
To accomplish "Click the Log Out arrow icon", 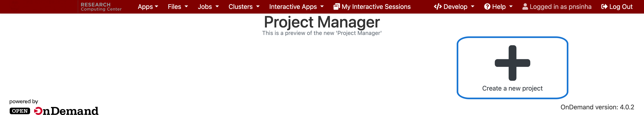I will click(x=604, y=7).
